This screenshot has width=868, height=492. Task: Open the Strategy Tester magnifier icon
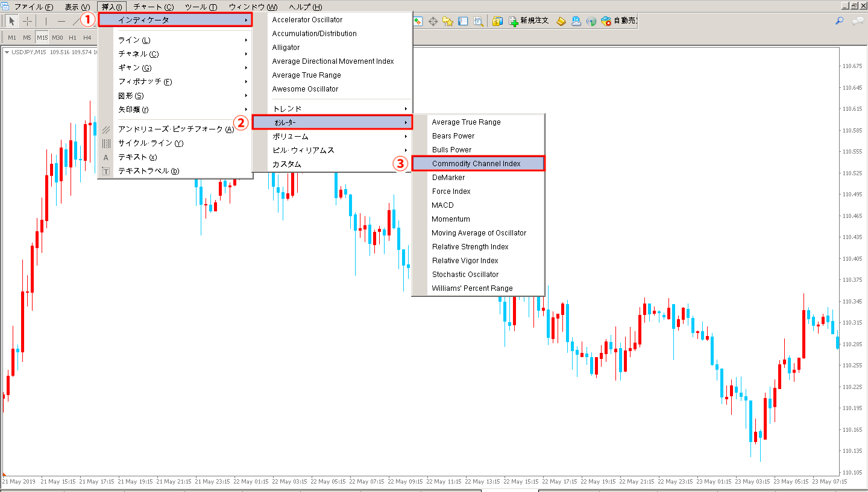(x=479, y=21)
